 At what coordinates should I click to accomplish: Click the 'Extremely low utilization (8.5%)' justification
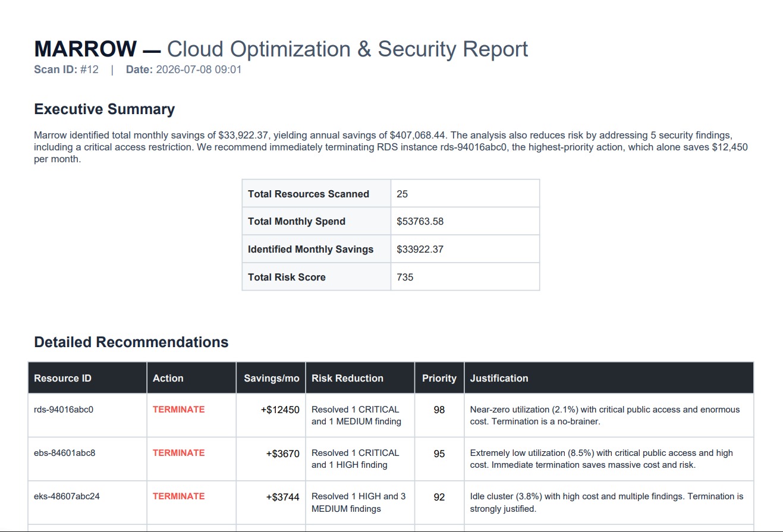(x=602, y=459)
